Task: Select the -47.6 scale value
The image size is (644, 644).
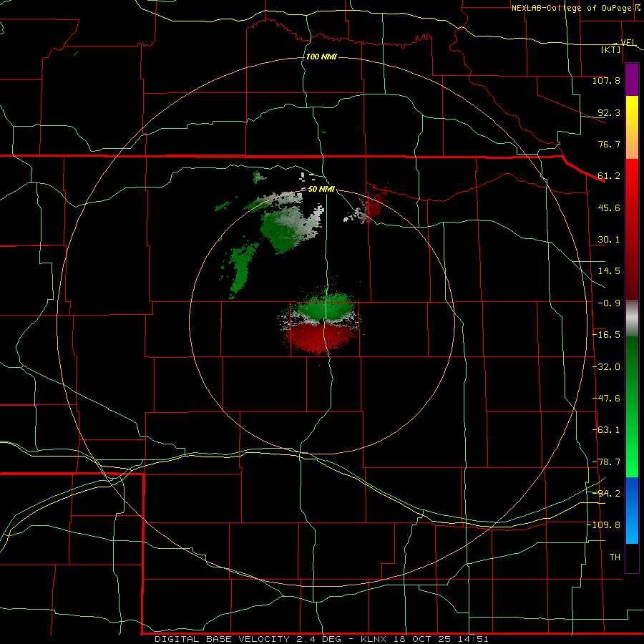Action: (606, 399)
